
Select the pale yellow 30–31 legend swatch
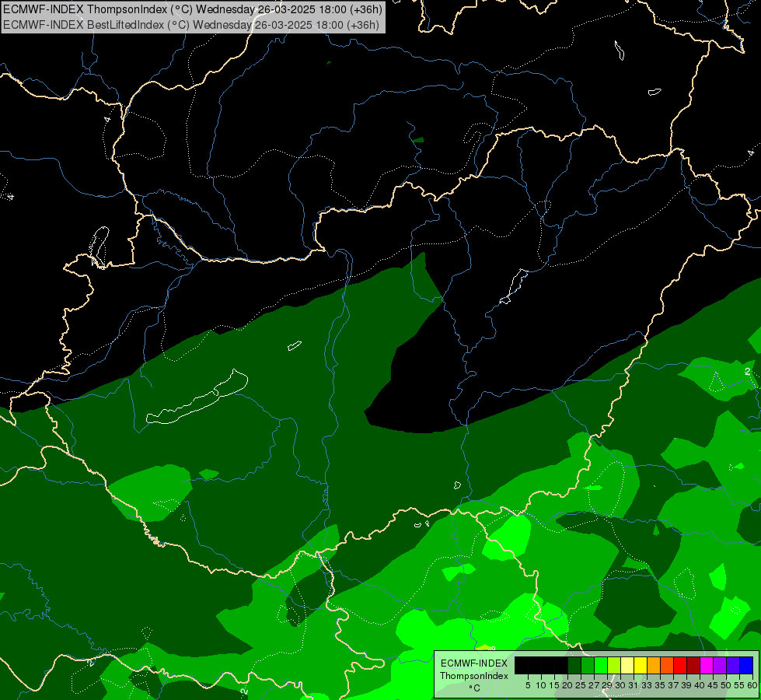pos(627,665)
